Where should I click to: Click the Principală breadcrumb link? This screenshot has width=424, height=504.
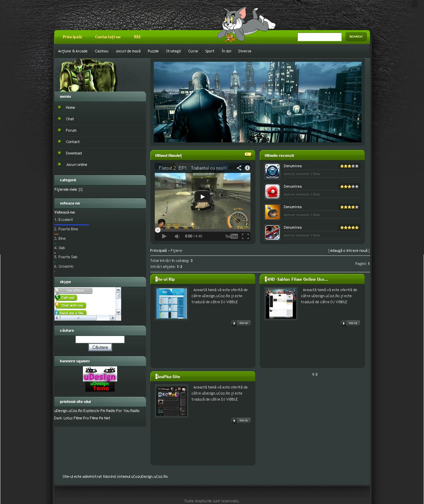(x=158, y=250)
